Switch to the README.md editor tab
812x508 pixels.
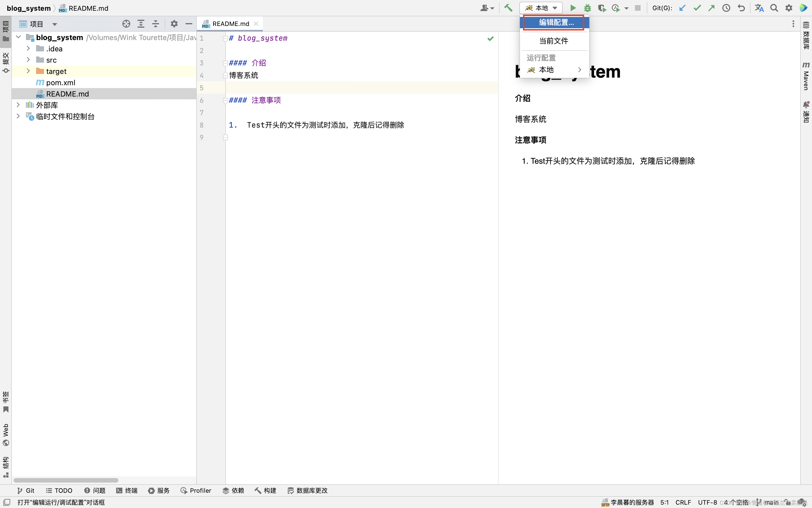point(230,24)
